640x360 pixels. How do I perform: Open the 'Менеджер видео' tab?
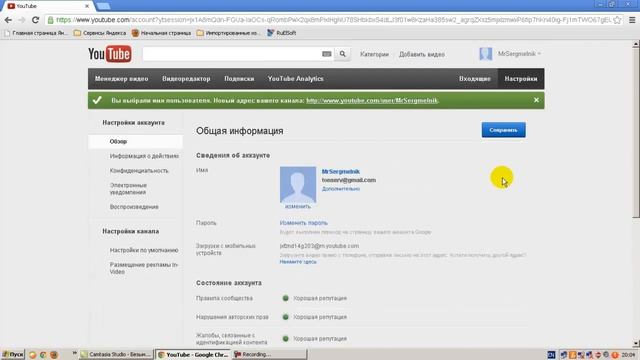pyautogui.click(x=121, y=78)
